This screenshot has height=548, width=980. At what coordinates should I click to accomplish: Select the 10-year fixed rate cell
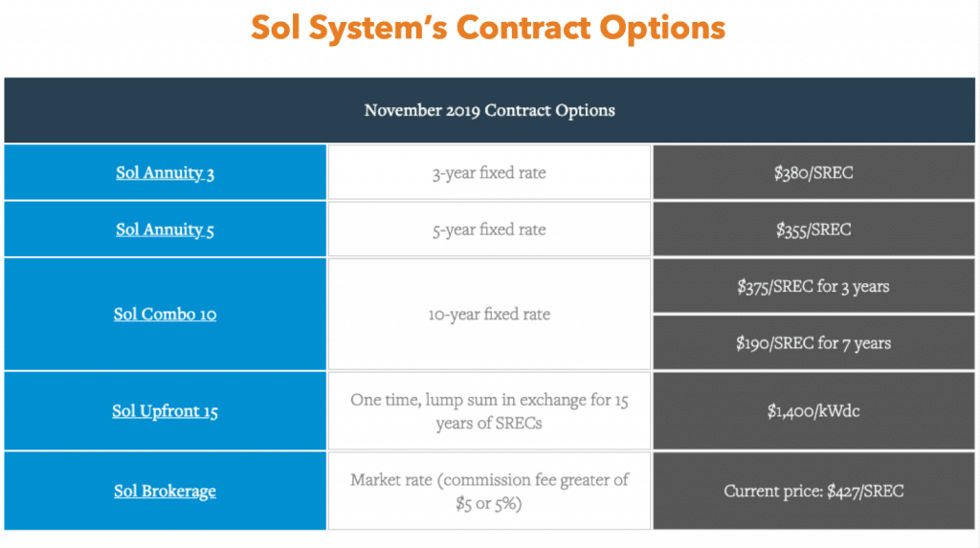(x=489, y=314)
